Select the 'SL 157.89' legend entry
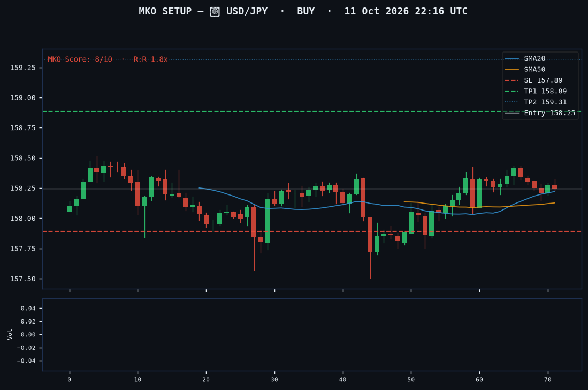 tap(543, 80)
